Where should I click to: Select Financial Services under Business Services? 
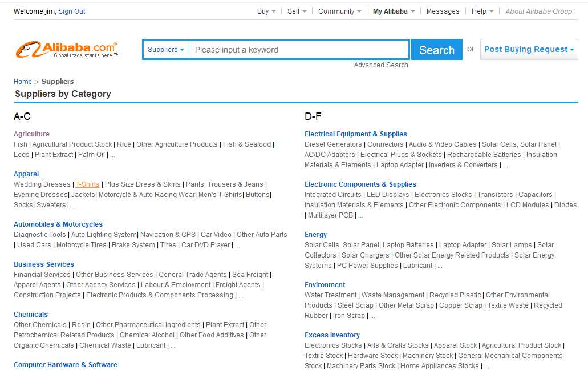tap(42, 275)
